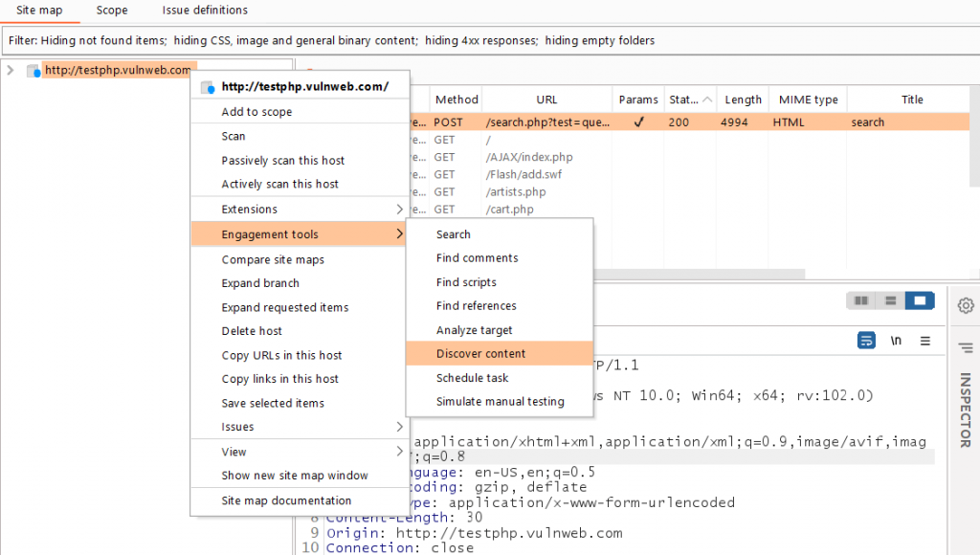Sort the table by URL column
The width and height of the screenshot is (980, 555).
546,100
